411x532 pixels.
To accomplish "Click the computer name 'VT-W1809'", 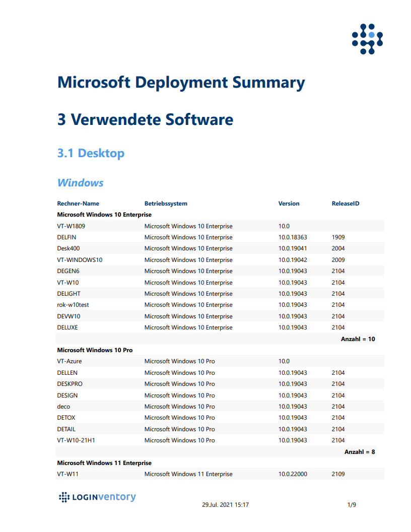I will coord(71,226).
